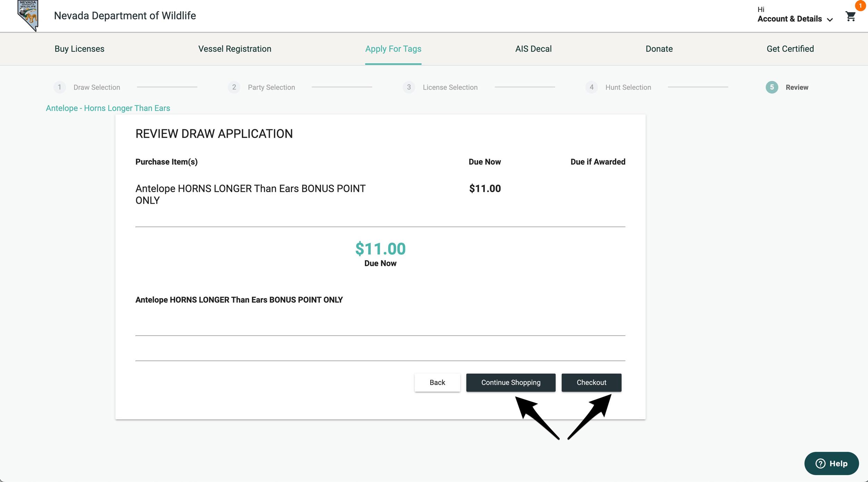Open the Apply For Tags tab
This screenshot has width=868, height=482.
point(393,49)
